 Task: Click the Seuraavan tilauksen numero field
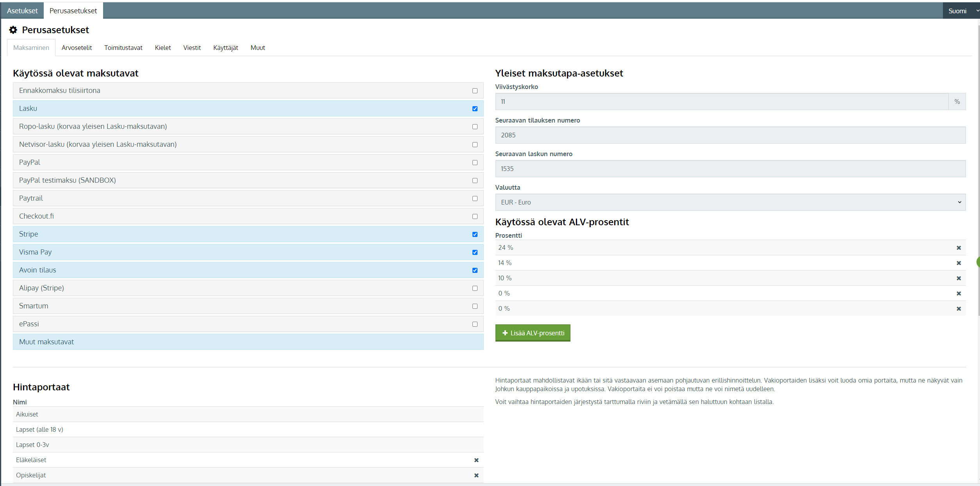730,135
